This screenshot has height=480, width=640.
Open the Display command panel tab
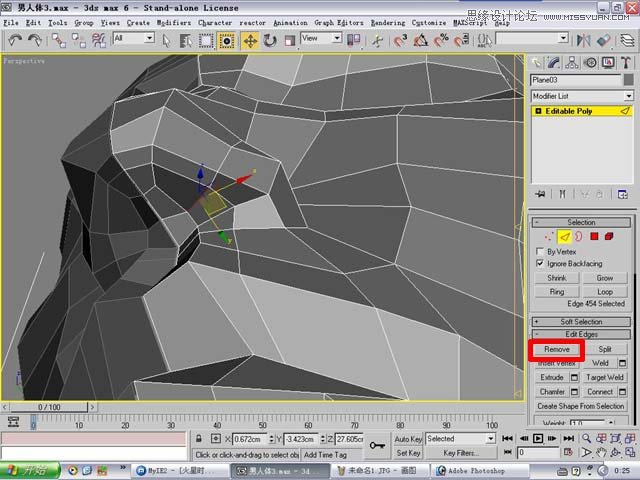tap(608, 62)
